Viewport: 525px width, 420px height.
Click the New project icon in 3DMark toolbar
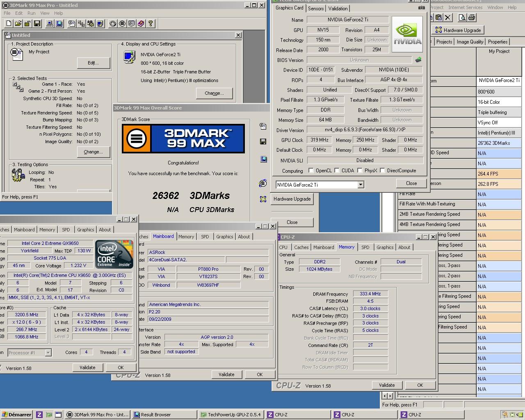tap(9, 24)
